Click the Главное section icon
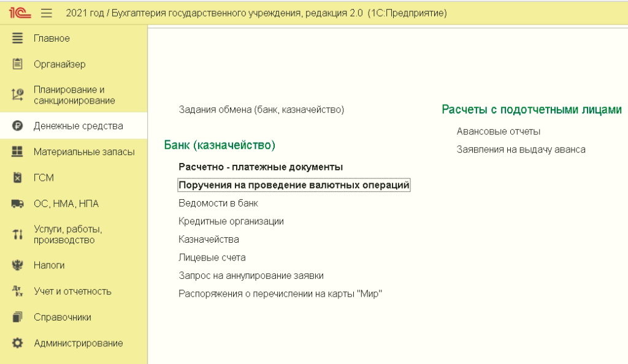This screenshot has width=628, height=364. click(18, 39)
